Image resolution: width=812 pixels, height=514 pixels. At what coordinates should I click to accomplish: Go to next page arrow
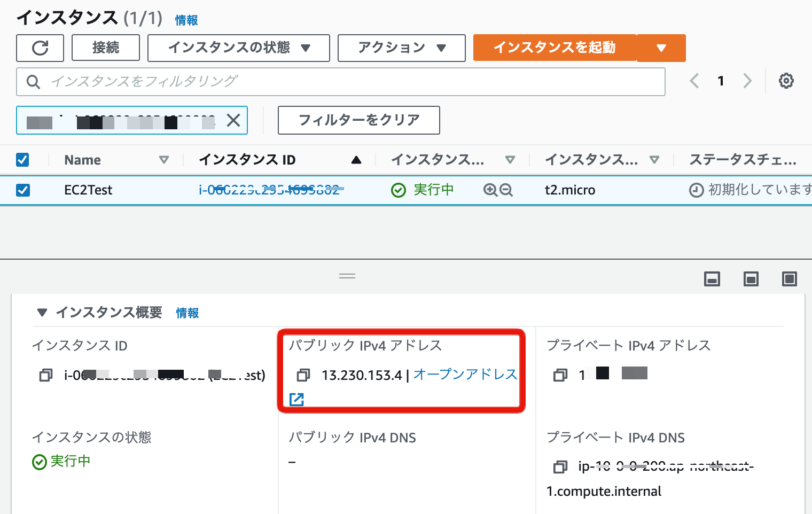[x=747, y=81]
